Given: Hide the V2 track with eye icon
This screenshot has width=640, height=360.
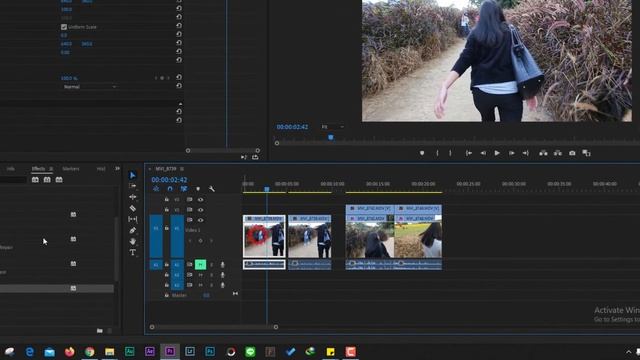Looking at the screenshot, I should (x=200, y=210).
